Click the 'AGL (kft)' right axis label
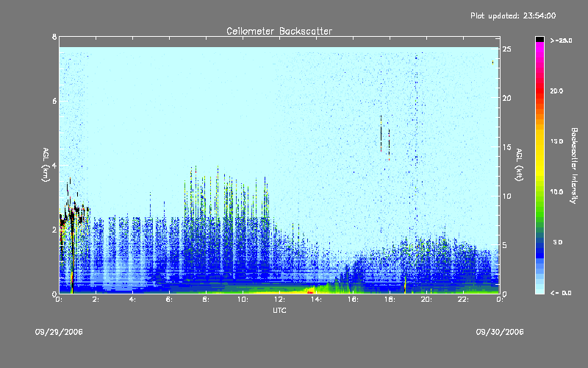 coord(519,165)
